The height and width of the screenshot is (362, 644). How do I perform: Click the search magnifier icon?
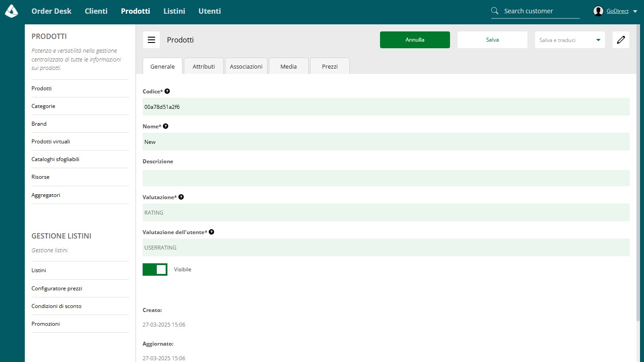coord(495,11)
